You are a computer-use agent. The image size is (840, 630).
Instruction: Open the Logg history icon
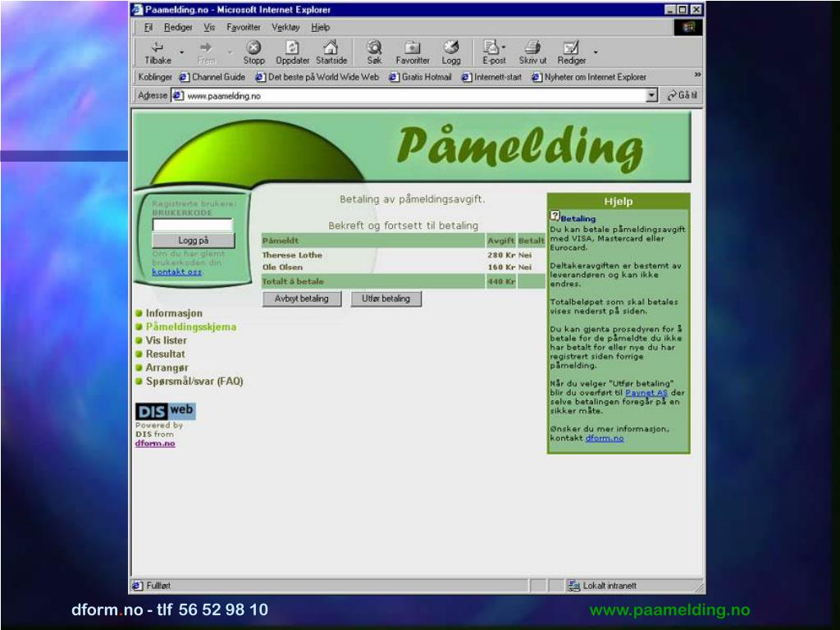pyautogui.click(x=451, y=47)
